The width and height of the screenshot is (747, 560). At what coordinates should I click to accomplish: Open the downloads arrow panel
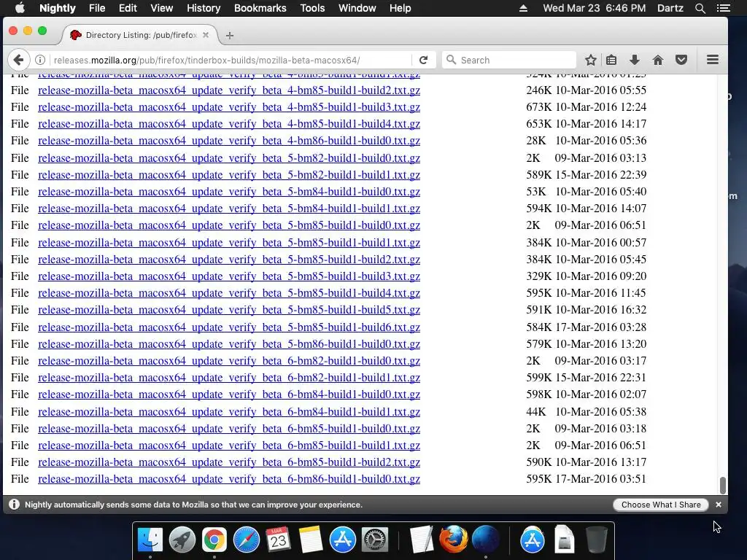(x=634, y=60)
